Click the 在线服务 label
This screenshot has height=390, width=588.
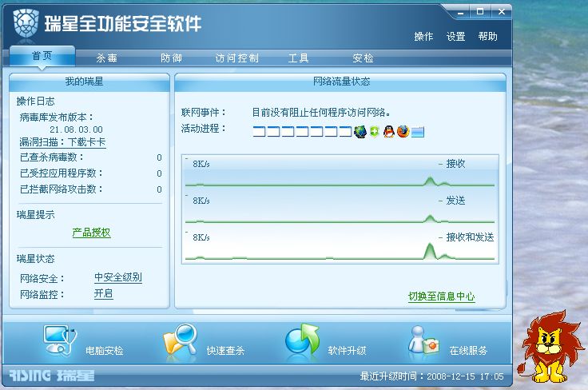point(468,351)
